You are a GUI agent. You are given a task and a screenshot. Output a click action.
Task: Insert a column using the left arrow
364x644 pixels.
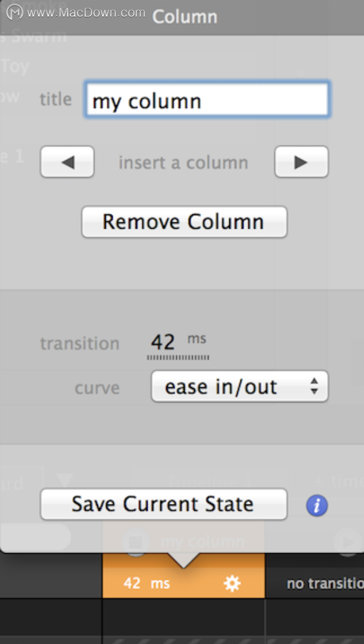68,162
